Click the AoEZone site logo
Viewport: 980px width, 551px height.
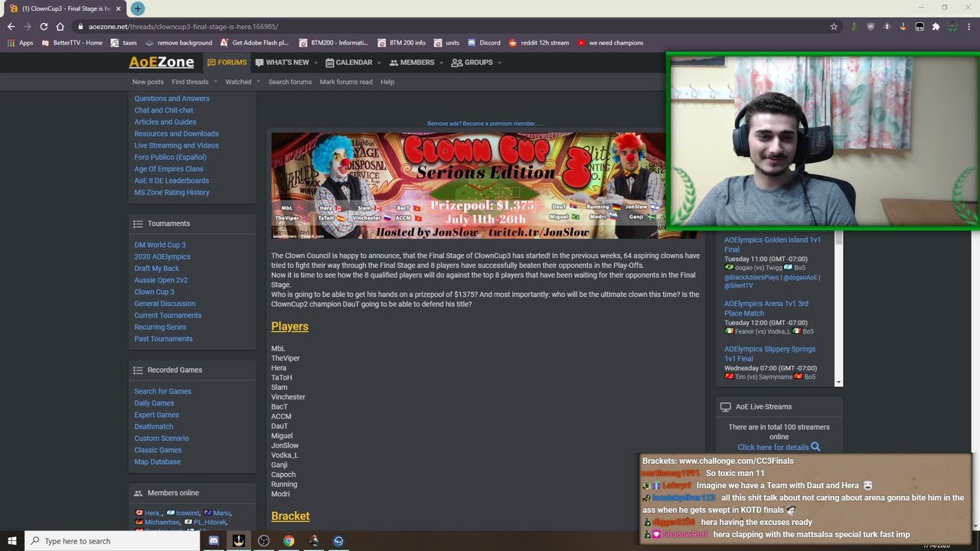pos(161,62)
